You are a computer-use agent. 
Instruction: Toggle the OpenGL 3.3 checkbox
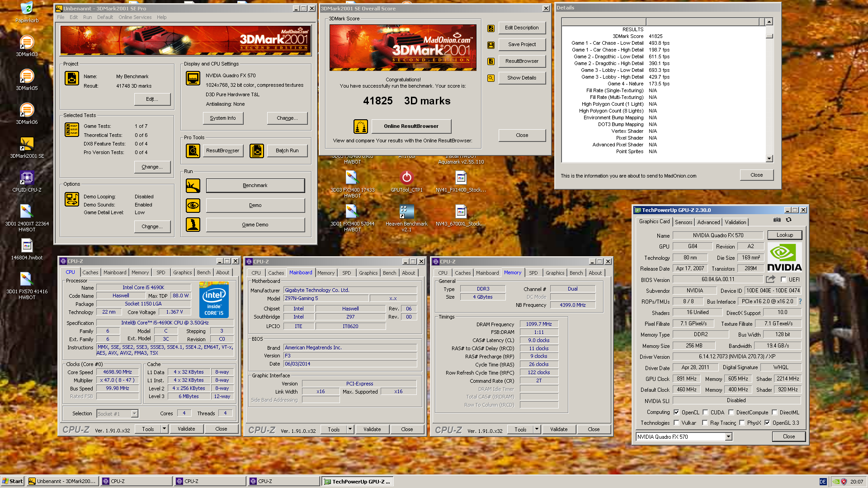coord(767,423)
